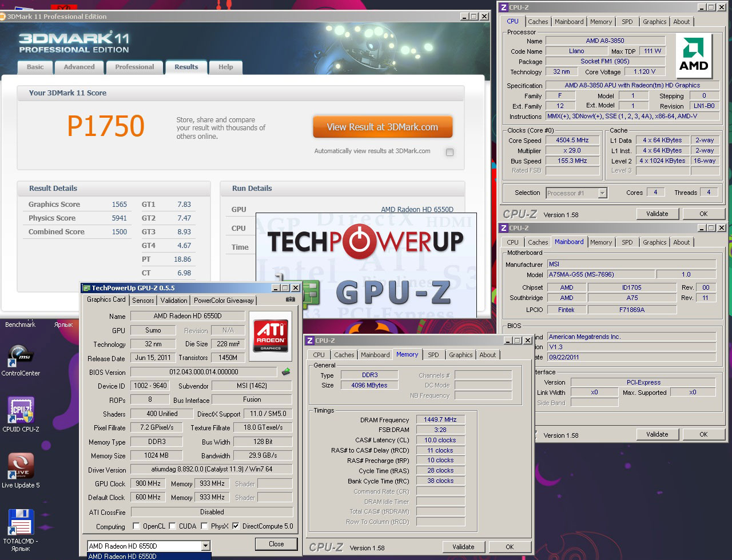The width and height of the screenshot is (732, 560).
Task: Click the Socket FM1 (905) package field
Action: 605,62
